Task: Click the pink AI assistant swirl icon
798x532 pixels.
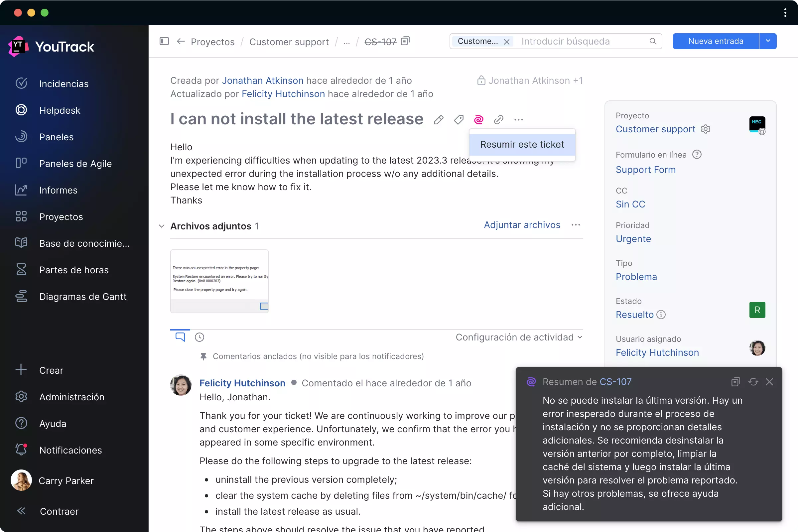Action: click(478, 119)
